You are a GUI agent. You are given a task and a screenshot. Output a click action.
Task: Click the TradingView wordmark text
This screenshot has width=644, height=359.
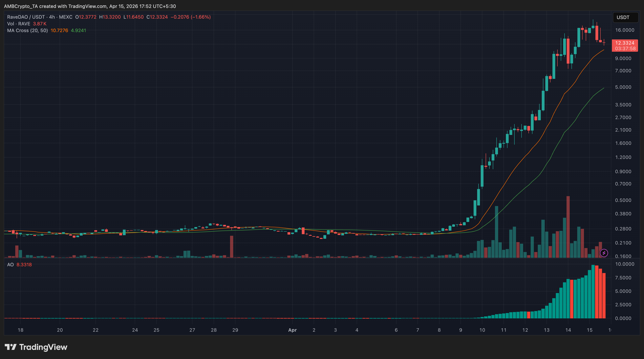[x=43, y=347]
